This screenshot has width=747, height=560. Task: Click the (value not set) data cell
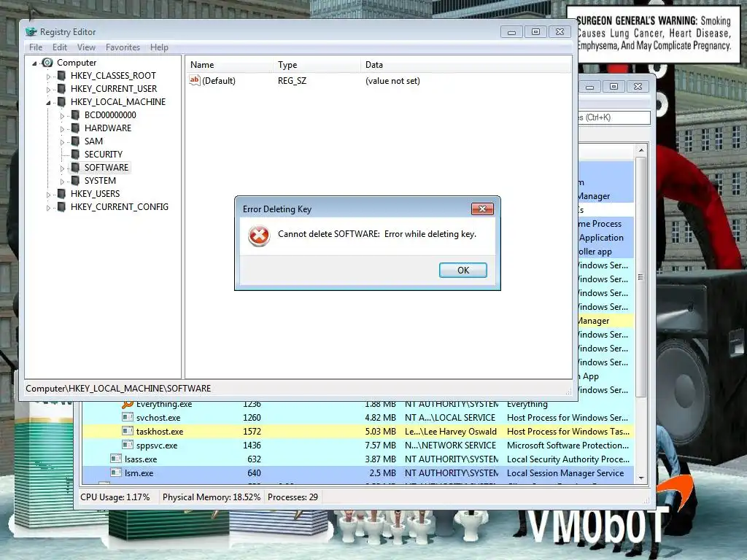[392, 80]
